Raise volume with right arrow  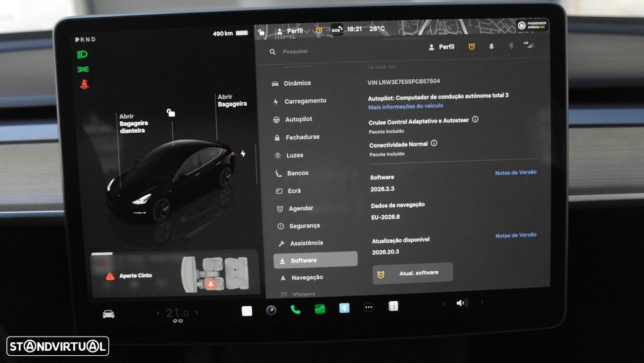pos(482,302)
